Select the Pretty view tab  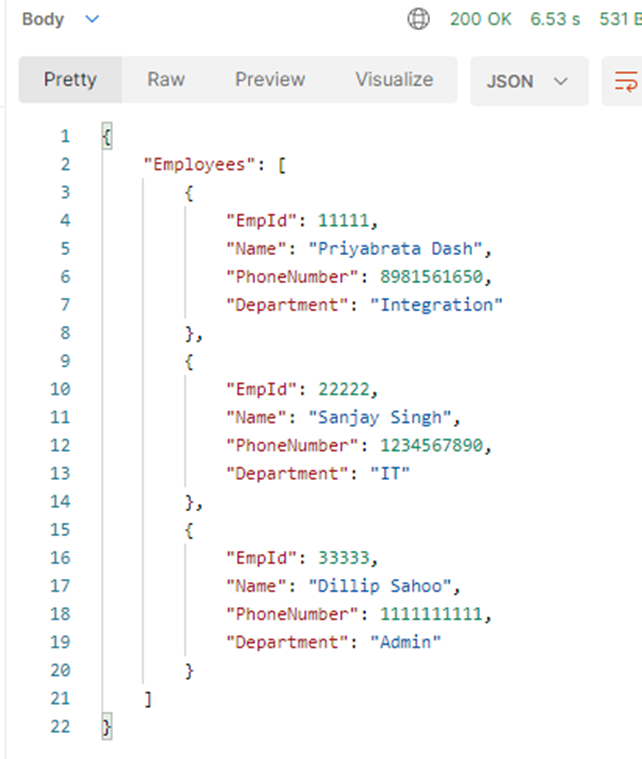click(70, 79)
